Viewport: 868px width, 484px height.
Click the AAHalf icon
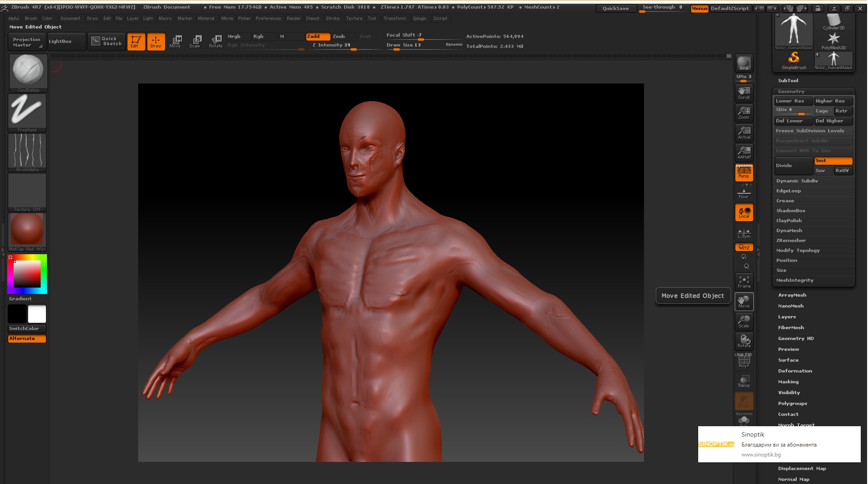tap(744, 152)
